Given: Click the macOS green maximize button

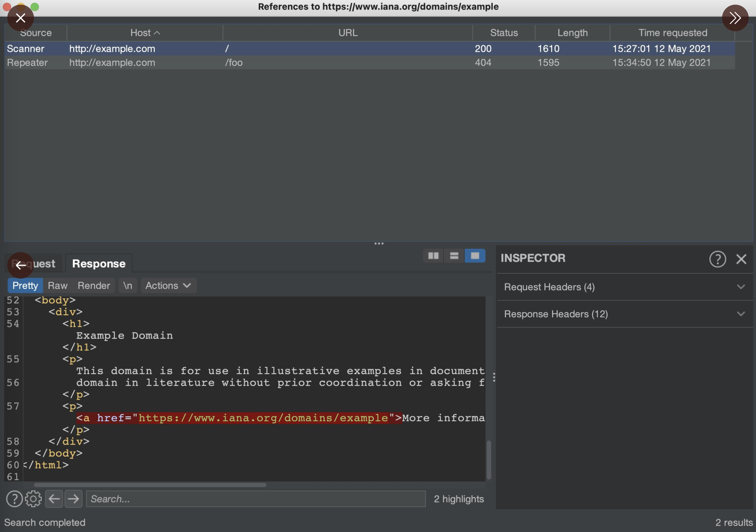Looking at the screenshot, I should [35, 7].
